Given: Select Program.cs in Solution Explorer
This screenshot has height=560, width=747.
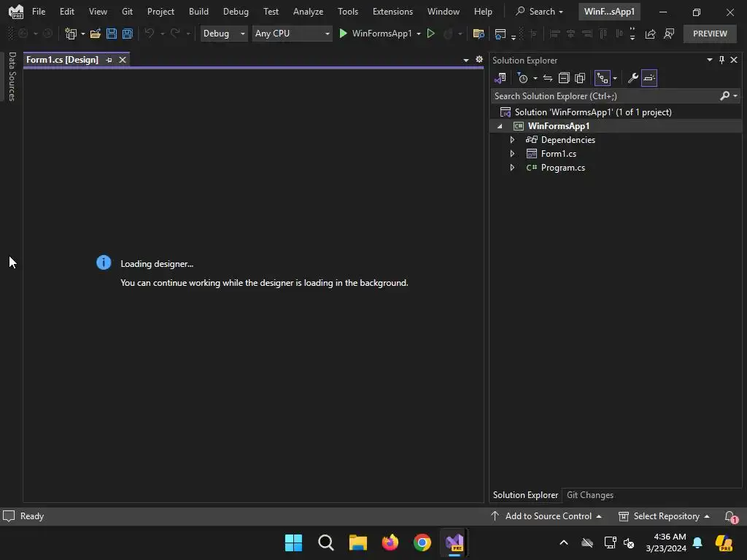Looking at the screenshot, I should (562, 168).
